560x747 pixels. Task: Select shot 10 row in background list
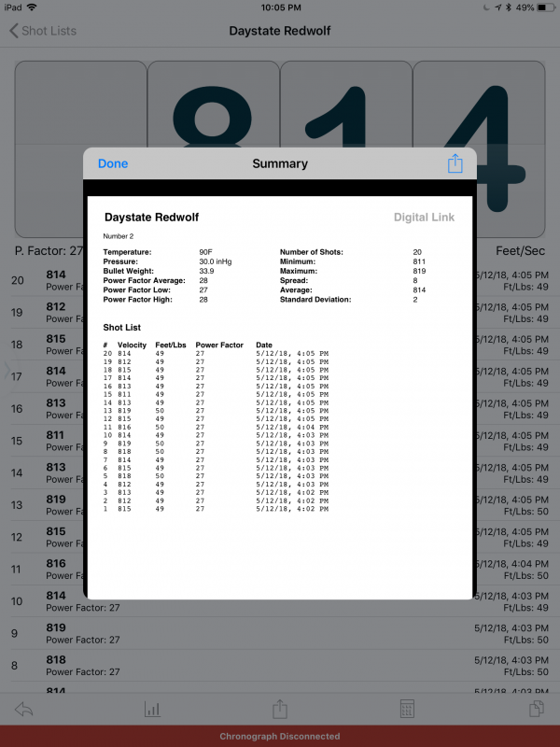click(x=280, y=601)
